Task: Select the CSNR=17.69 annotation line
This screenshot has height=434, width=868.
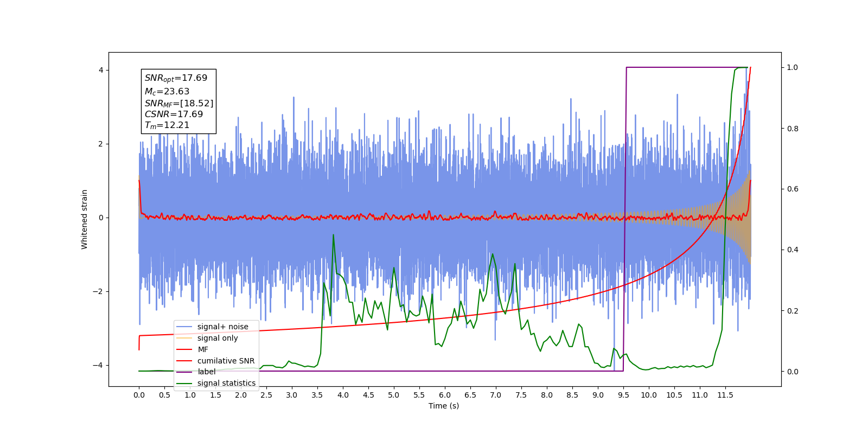Action: 174,114
